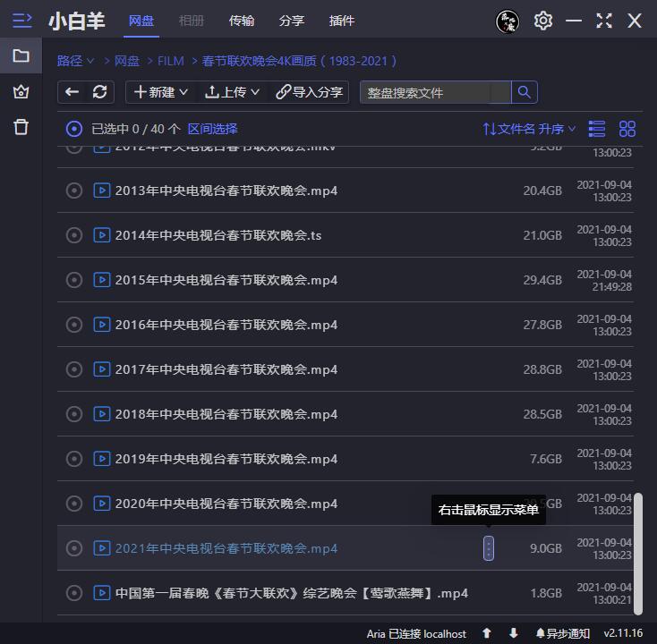Viewport: 657px width, 644px height.
Task: Expand the 路径 path dropdown
Action: click(x=75, y=61)
